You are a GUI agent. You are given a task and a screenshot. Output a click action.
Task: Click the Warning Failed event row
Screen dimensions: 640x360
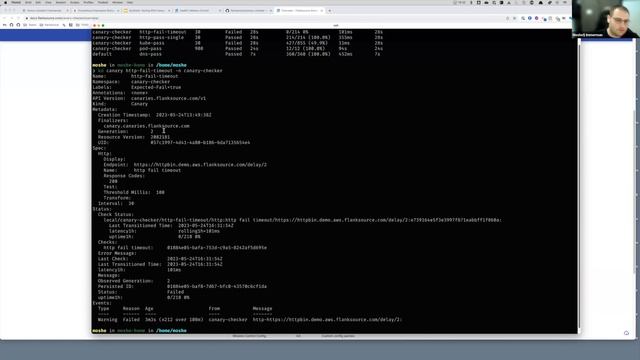(x=250, y=320)
